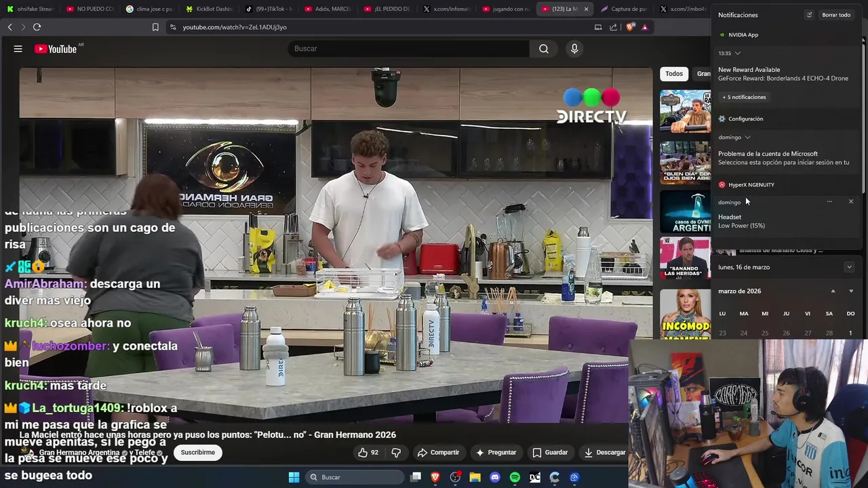The height and width of the screenshot is (488, 868).
Task: Open the 'New Reward Available' NVIDIA notification
Action: click(x=785, y=74)
